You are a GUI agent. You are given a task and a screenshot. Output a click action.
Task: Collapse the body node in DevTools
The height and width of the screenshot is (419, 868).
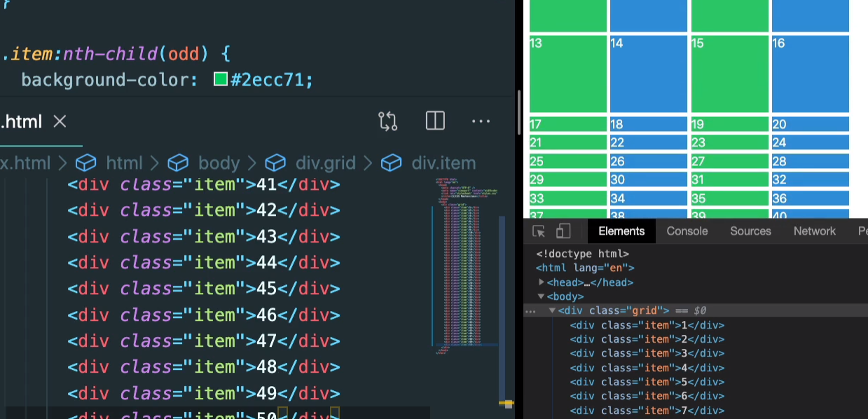[x=542, y=296]
